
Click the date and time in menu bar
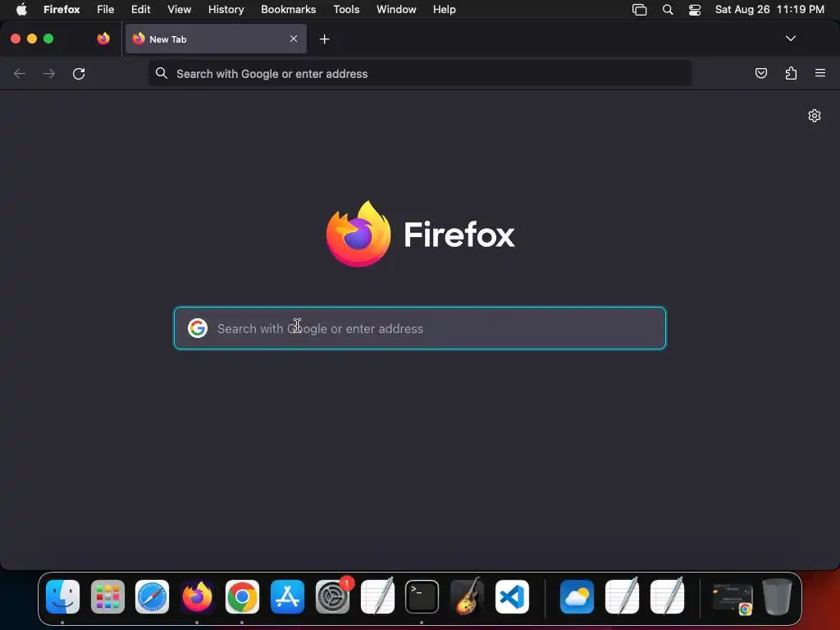pyautogui.click(x=769, y=9)
